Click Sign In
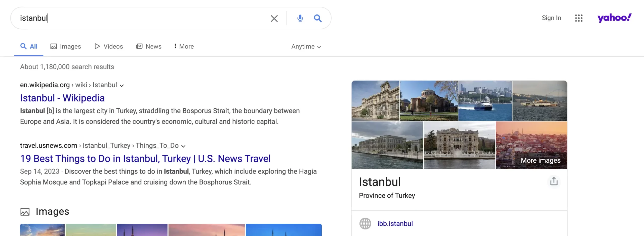The width and height of the screenshot is (644, 236). (x=551, y=18)
